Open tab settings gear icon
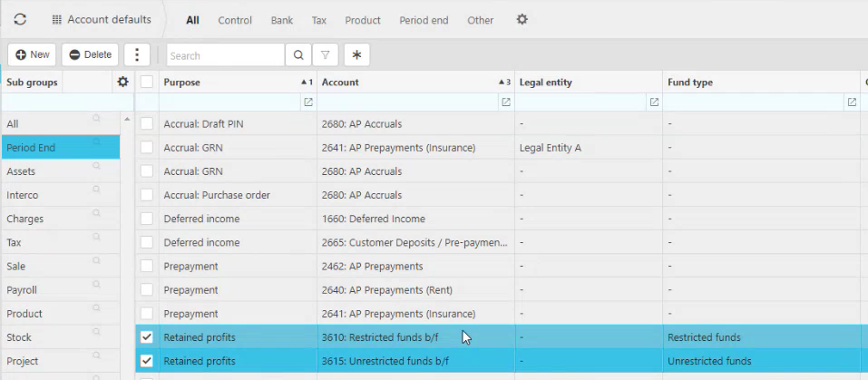Screen dimensions: 868x380 (522, 19)
